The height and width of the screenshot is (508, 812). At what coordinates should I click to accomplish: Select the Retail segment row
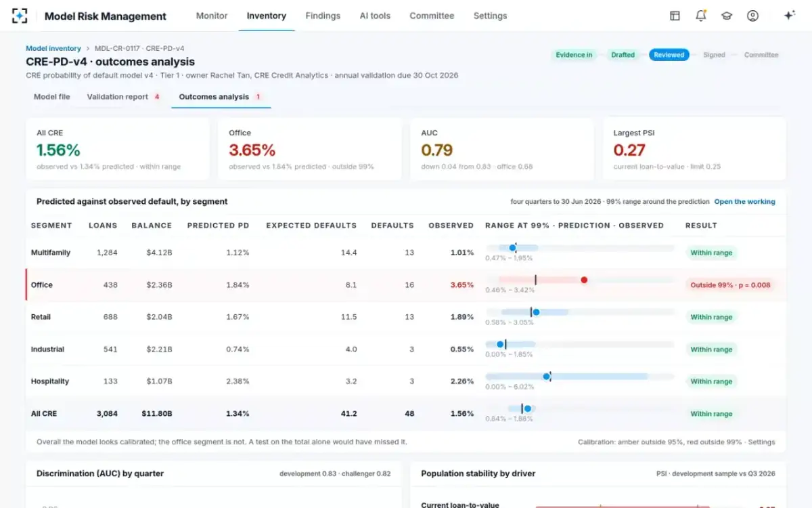coord(406,317)
